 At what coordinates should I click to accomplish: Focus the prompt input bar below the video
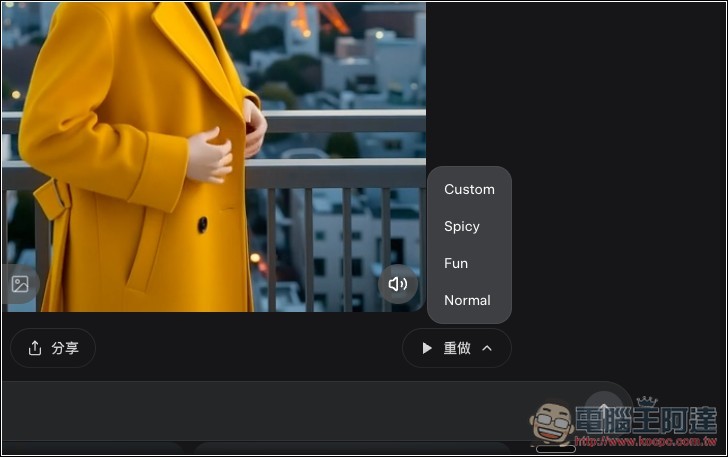280,409
